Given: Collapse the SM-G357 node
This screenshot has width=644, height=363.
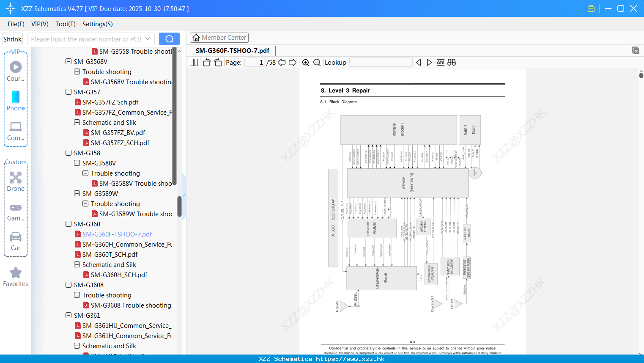Looking at the screenshot, I should coord(69,92).
